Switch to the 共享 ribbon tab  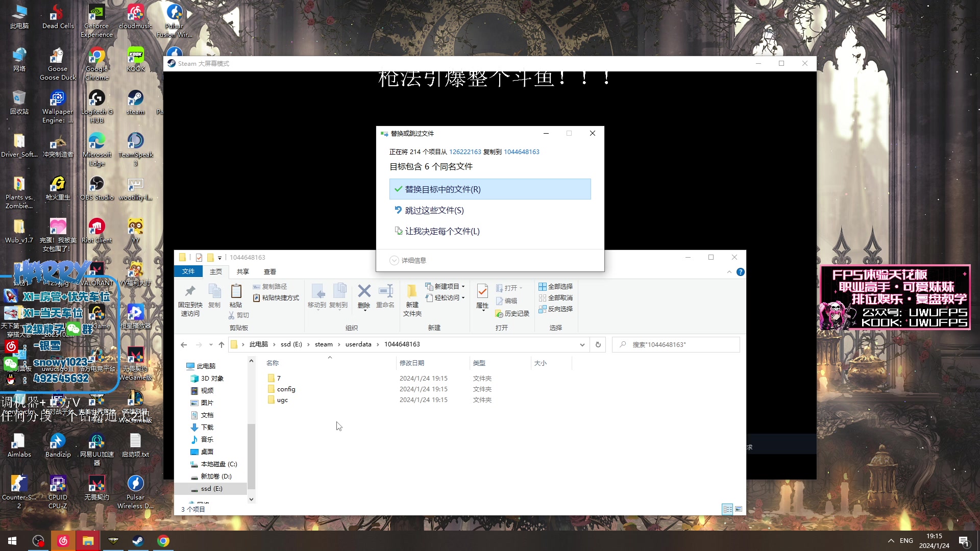coord(243,271)
